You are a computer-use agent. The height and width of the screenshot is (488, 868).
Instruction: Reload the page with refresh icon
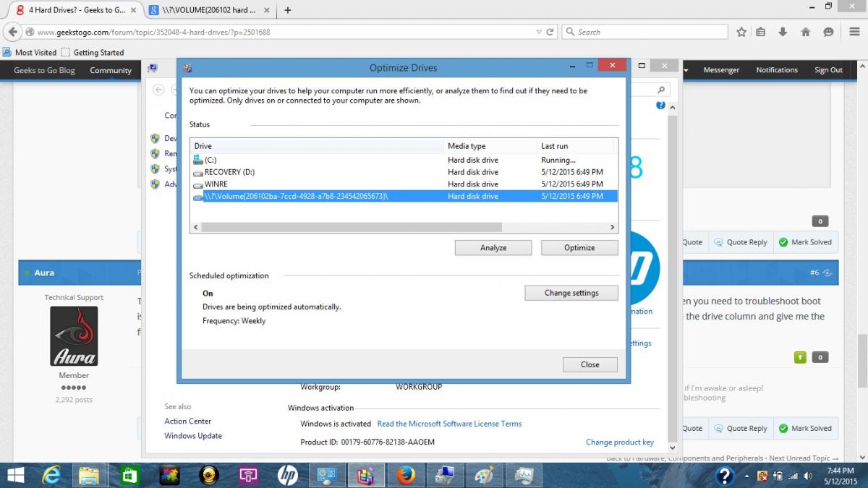click(x=550, y=32)
